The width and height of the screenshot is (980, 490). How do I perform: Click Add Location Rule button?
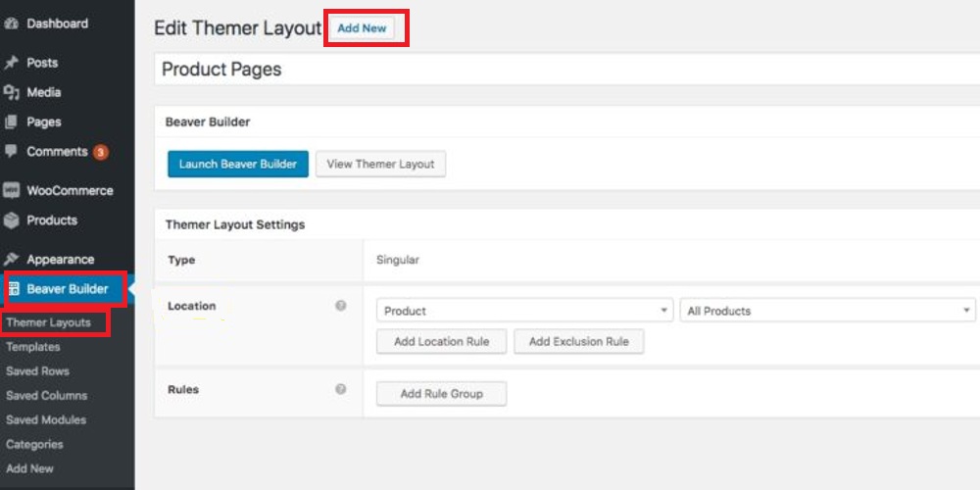coord(441,342)
